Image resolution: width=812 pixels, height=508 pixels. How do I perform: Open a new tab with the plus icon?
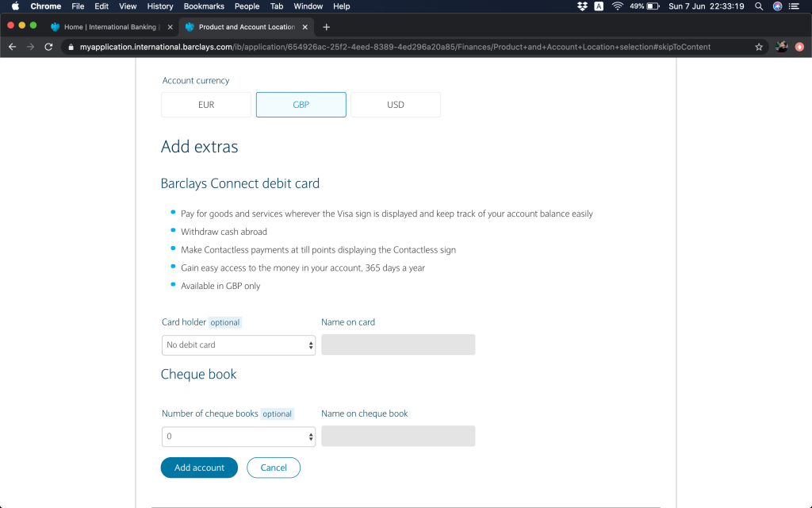coord(326,27)
